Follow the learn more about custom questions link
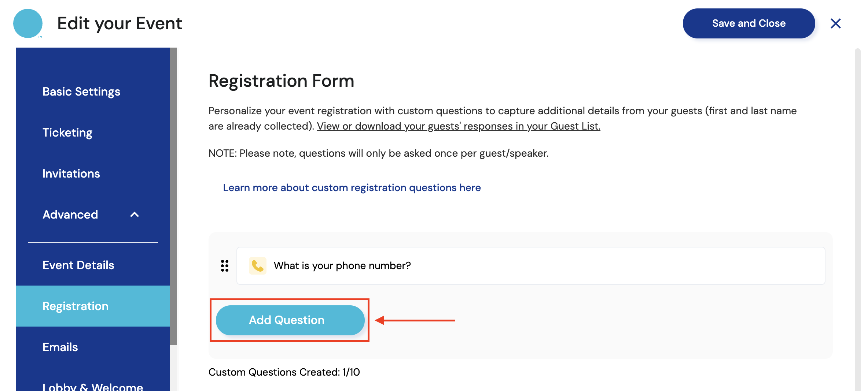The width and height of the screenshot is (868, 391). tap(352, 188)
